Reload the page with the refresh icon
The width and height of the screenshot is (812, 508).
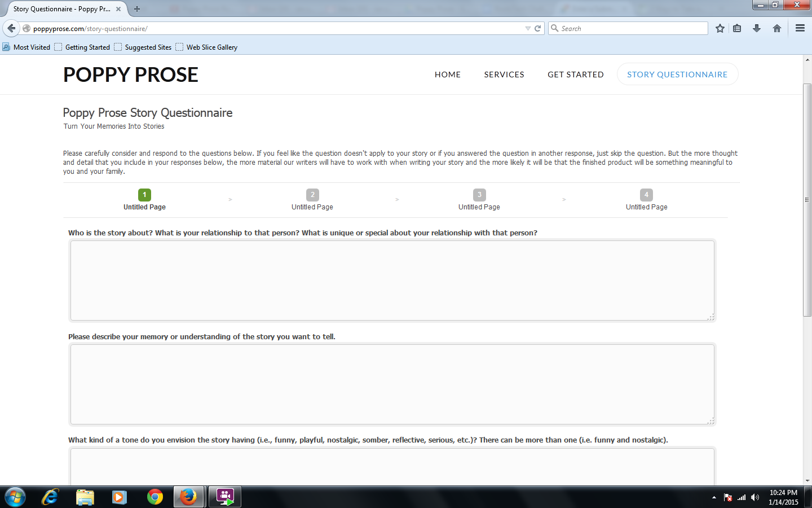[x=537, y=28]
